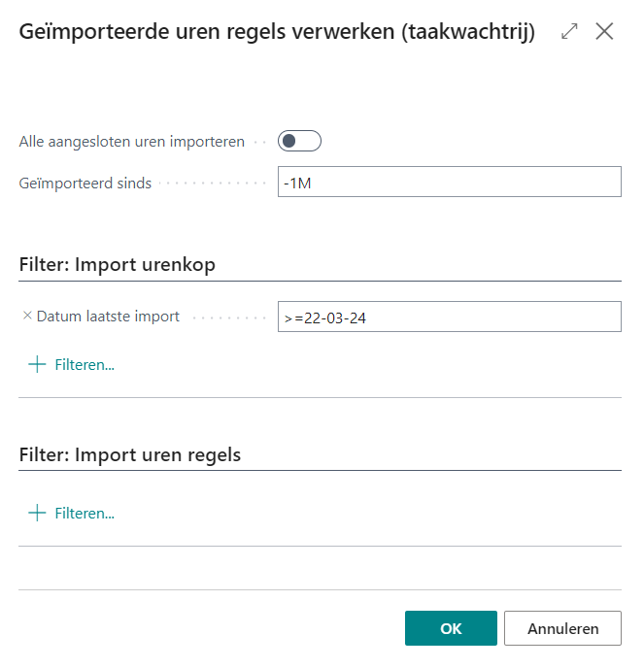Open Filteren... link under Import uren regels
644x668 pixels.
click(85, 513)
